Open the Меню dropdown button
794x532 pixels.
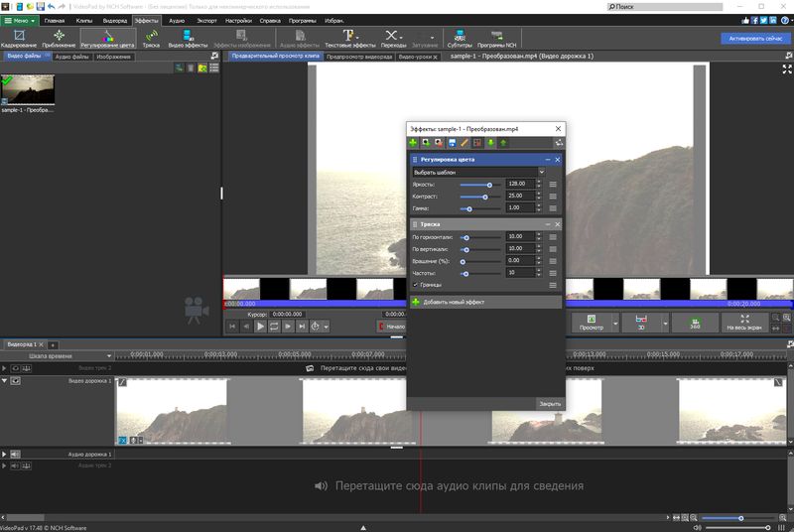[20, 20]
